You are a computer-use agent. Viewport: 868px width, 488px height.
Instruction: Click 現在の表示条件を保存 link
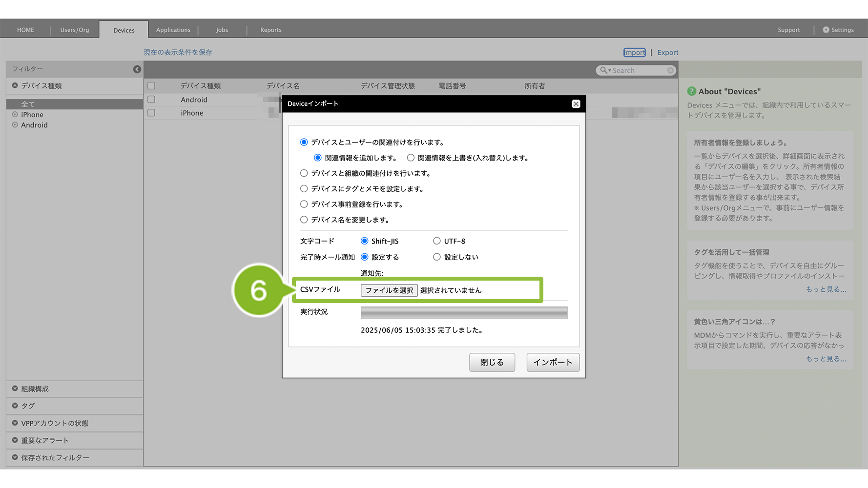coord(178,52)
